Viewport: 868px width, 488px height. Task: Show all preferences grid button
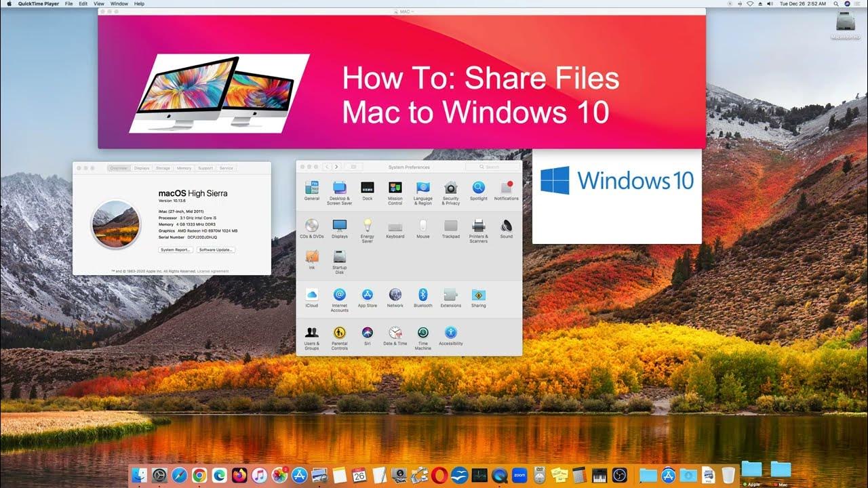click(352, 167)
